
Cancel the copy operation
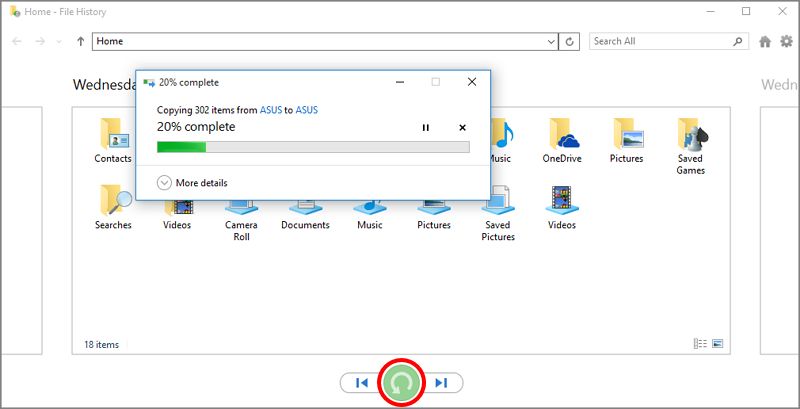pyautogui.click(x=462, y=127)
